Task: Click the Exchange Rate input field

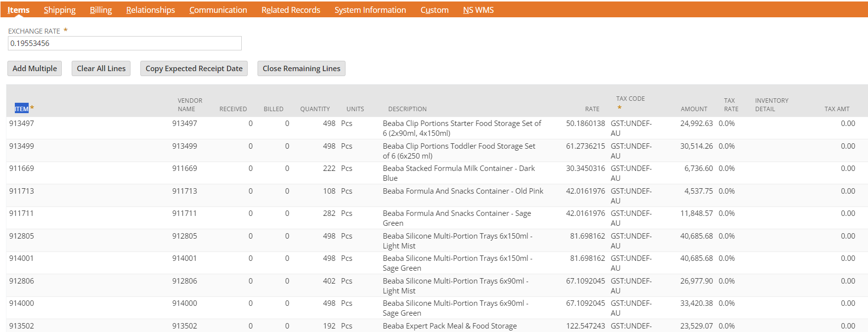Action: pyautogui.click(x=125, y=43)
